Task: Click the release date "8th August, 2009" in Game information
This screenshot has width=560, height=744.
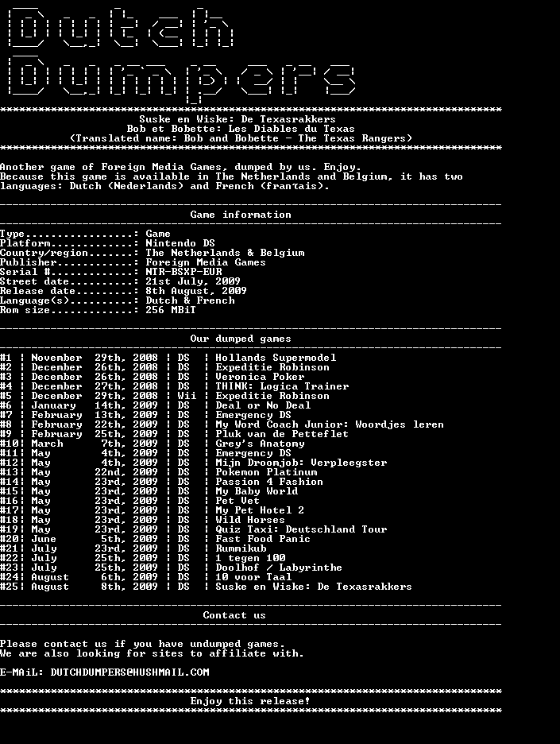Action: 196,291
